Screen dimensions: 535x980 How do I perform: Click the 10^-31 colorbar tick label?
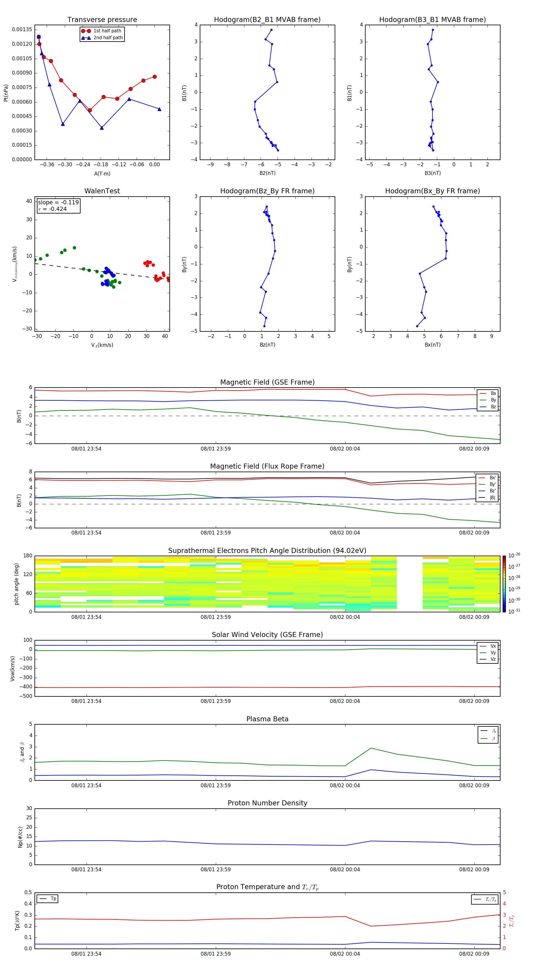coord(514,611)
